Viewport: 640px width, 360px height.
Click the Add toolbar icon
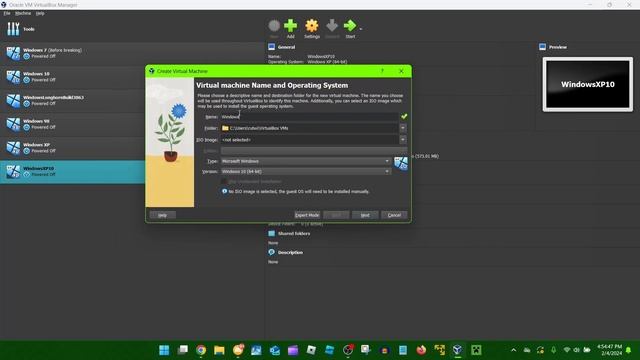pyautogui.click(x=290, y=29)
